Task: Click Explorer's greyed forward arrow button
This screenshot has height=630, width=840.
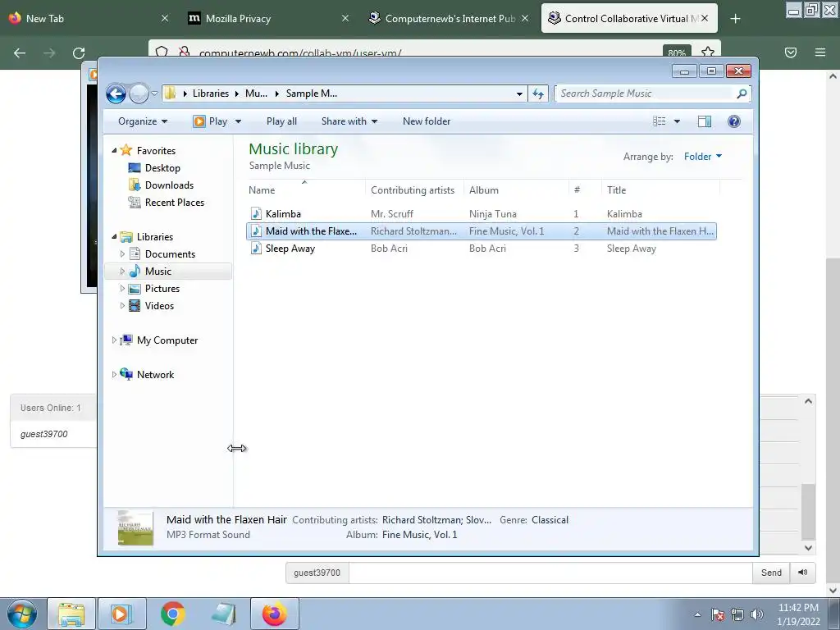Action: pyautogui.click(x=139, y=94)
